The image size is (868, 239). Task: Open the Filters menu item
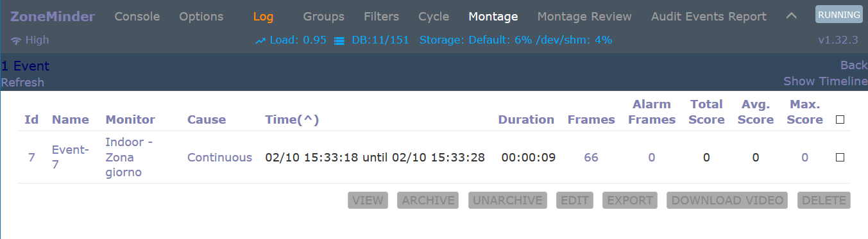click(381, 17)
